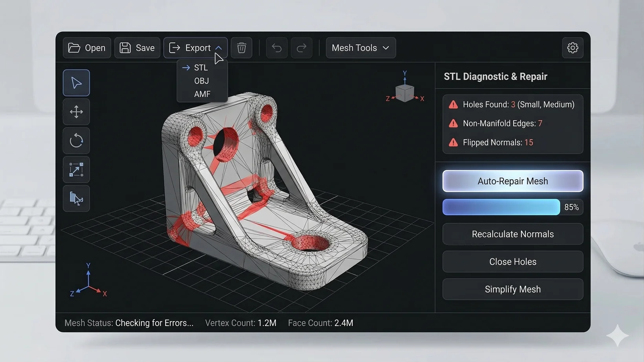Redo the last undone action
The width and height of the screenshot is (644, 362).
[301, 47]
